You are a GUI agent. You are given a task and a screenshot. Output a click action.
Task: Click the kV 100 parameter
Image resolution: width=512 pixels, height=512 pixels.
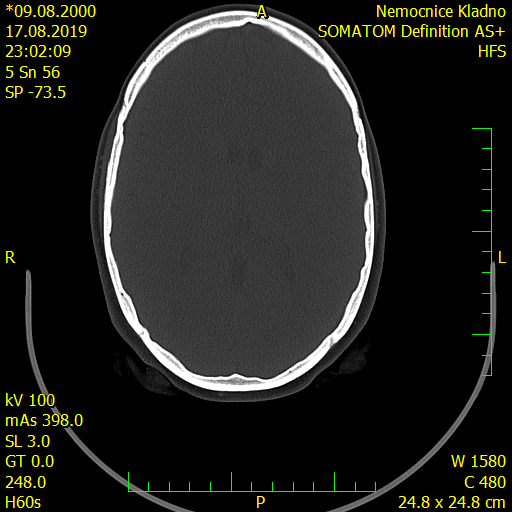point(30,400)
